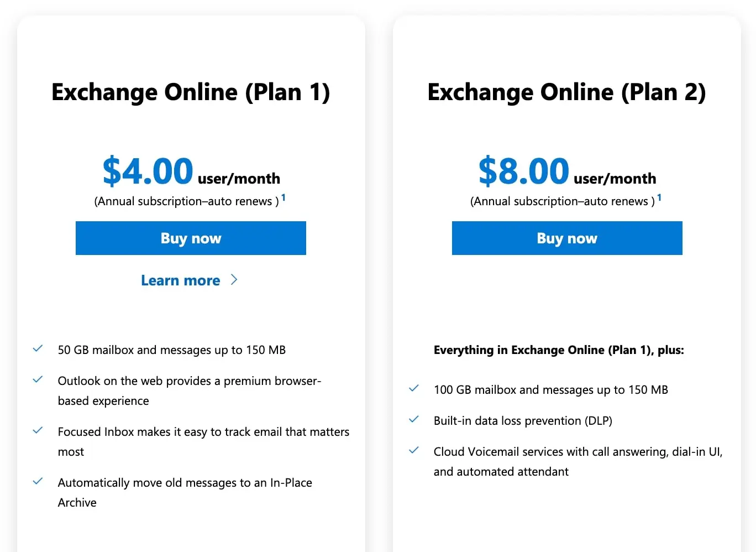
Task: Click the checkmark beside Cloud Voicemail services
Action: 413,451
